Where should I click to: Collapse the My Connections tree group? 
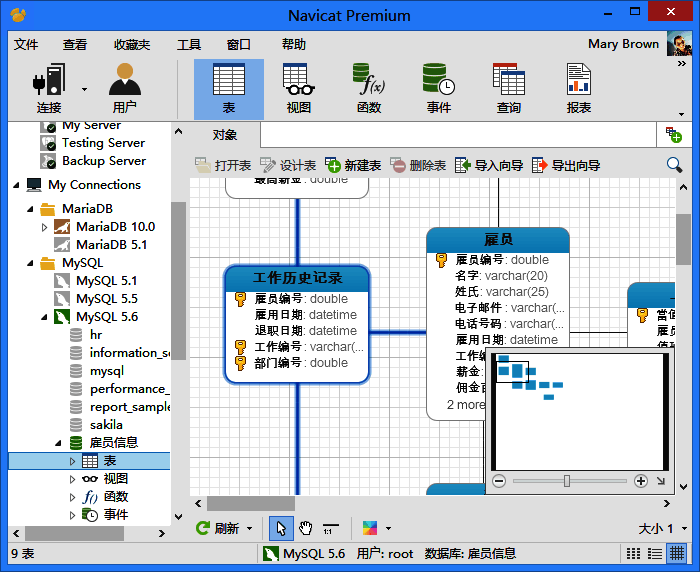[x=17, y=185]
